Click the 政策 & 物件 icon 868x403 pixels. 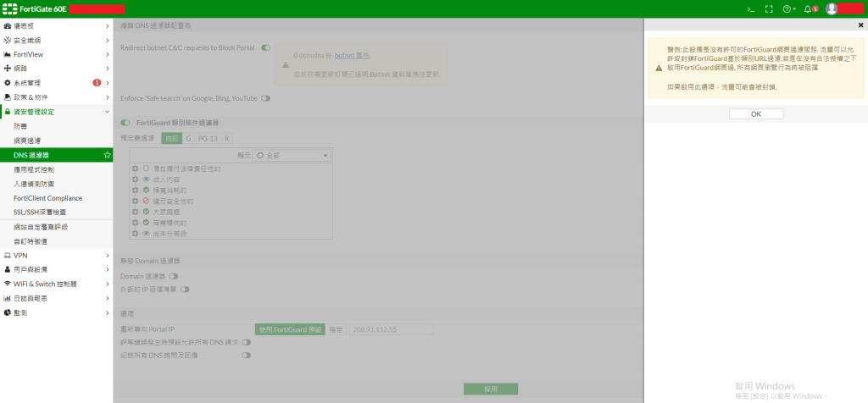click(x=7, y=97)
